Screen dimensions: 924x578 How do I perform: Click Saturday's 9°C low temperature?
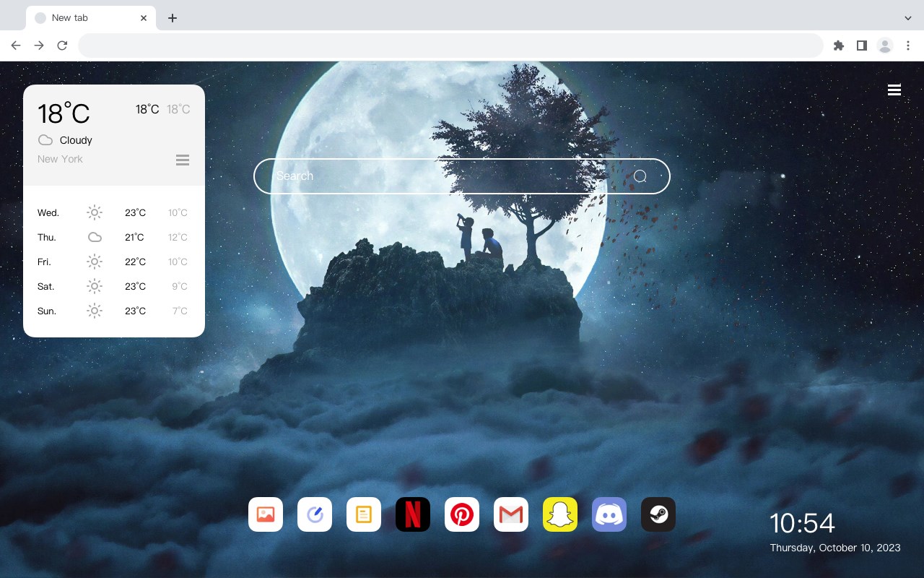(x=180, y=286)
